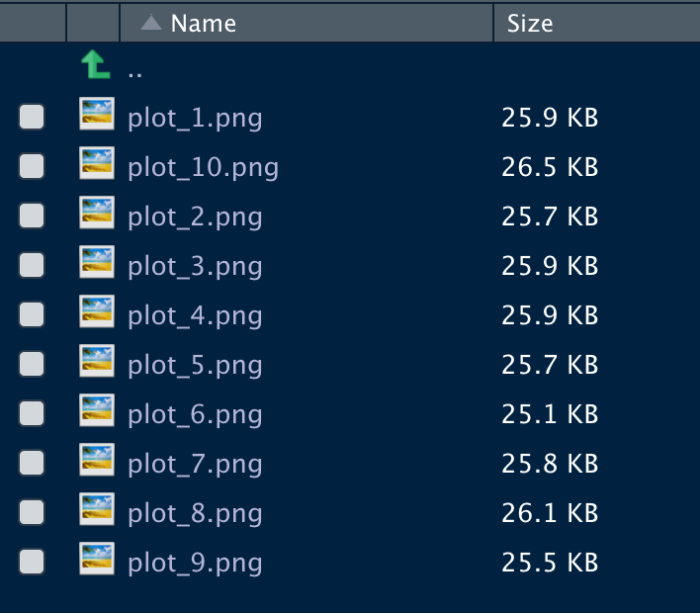700x613 pixels.
Task: Toggle the sort arrow in the Name header
Action: [150, 23]
